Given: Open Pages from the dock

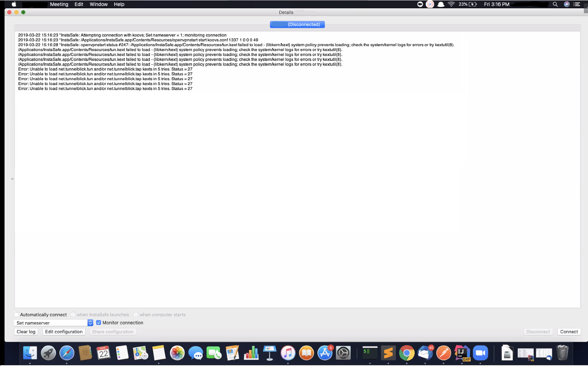Looking at the screenshot, I should (232, 353).
